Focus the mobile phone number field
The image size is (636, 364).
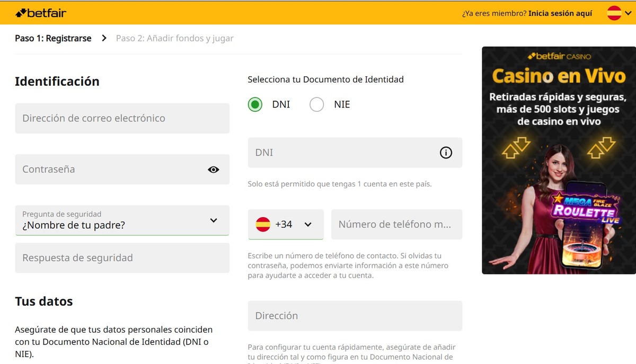pos(396,224)
